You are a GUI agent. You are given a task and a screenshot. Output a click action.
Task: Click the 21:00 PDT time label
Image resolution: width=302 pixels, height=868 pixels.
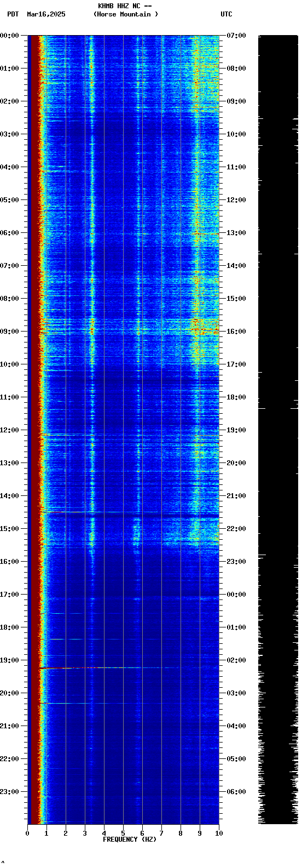[x=10, y=726]
